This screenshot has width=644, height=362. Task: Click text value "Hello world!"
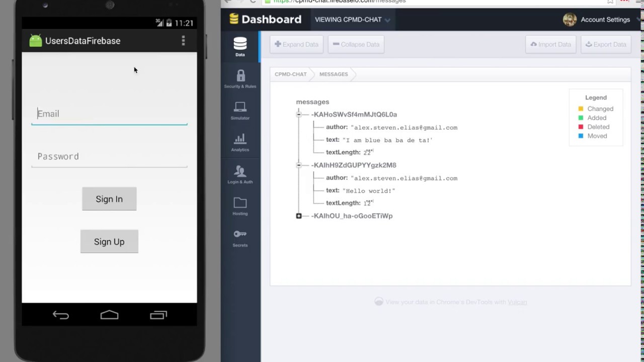[369, 191]
